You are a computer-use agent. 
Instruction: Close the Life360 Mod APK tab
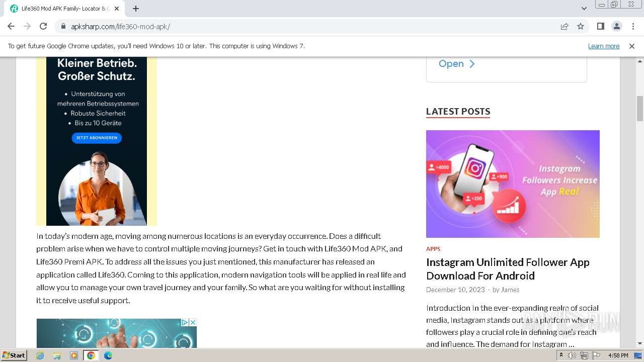point(117,9)
